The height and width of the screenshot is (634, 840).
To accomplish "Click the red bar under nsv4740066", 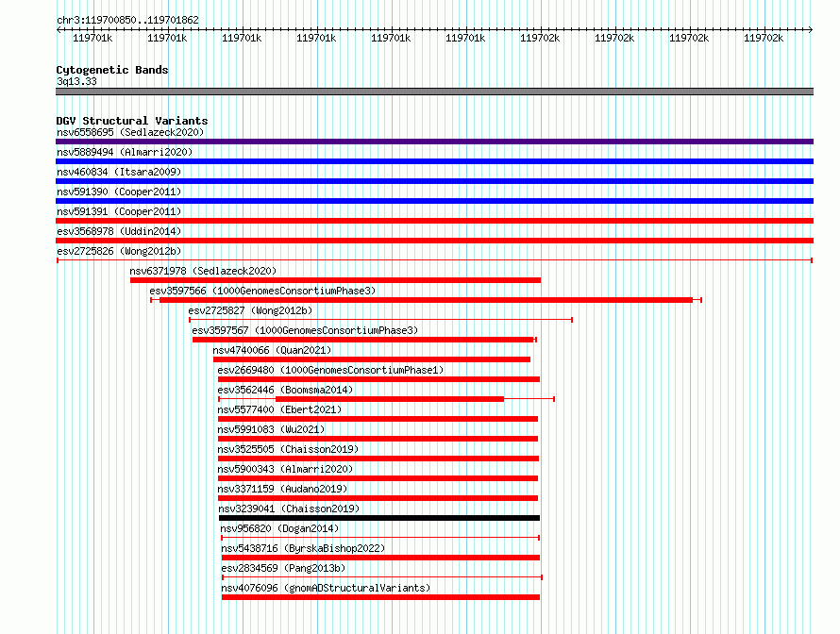I will pos(372,359).
